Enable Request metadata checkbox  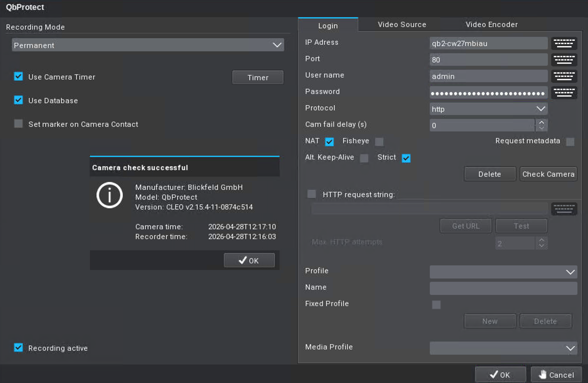tap(570, 142)
